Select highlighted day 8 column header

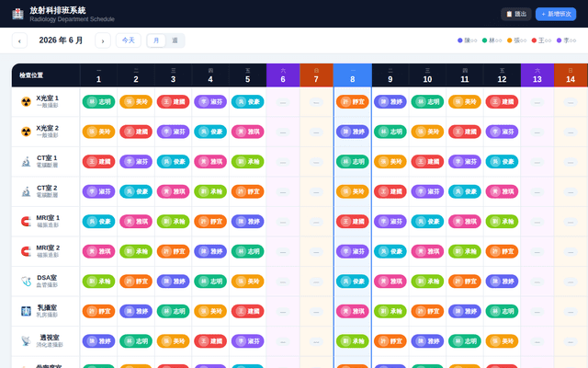tap(353, 75)
